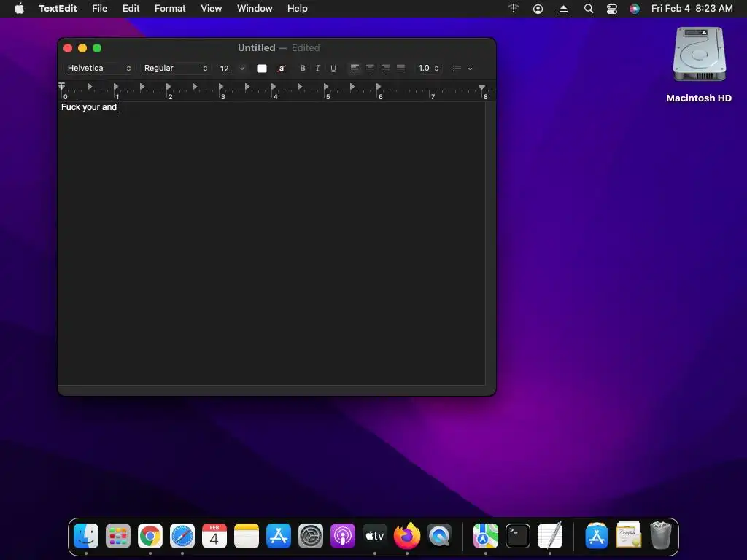
Task: Toggle bold formatting in TextEdit toolbar
Action: [303, 68]
